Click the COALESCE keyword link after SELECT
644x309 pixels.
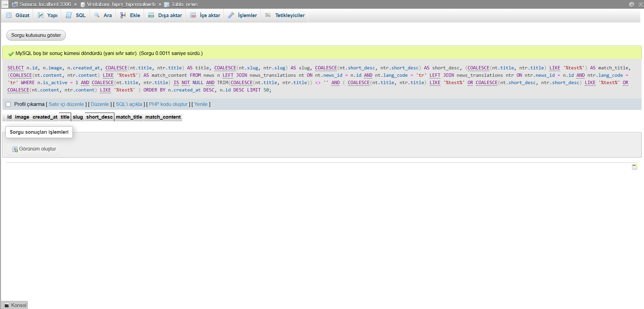click(x=116, y=68)
